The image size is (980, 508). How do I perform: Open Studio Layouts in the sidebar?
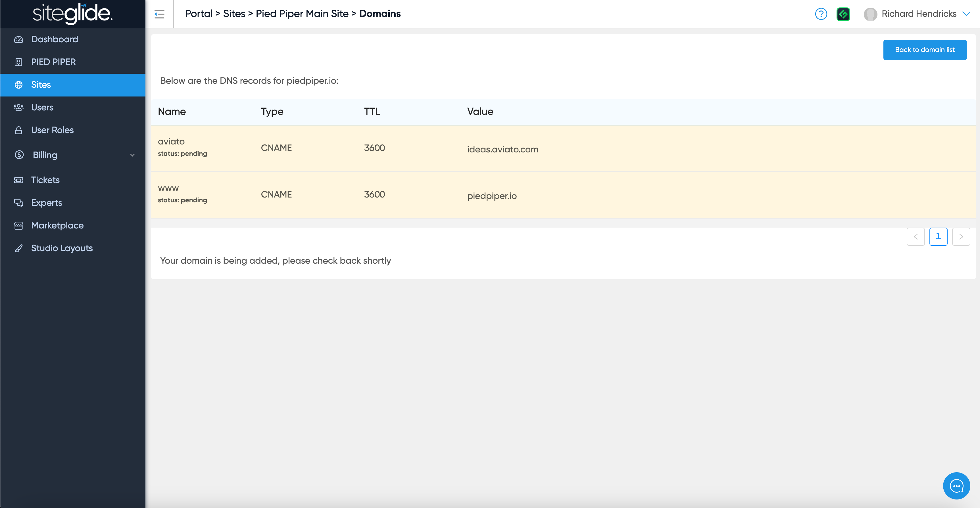coord(73,249)
